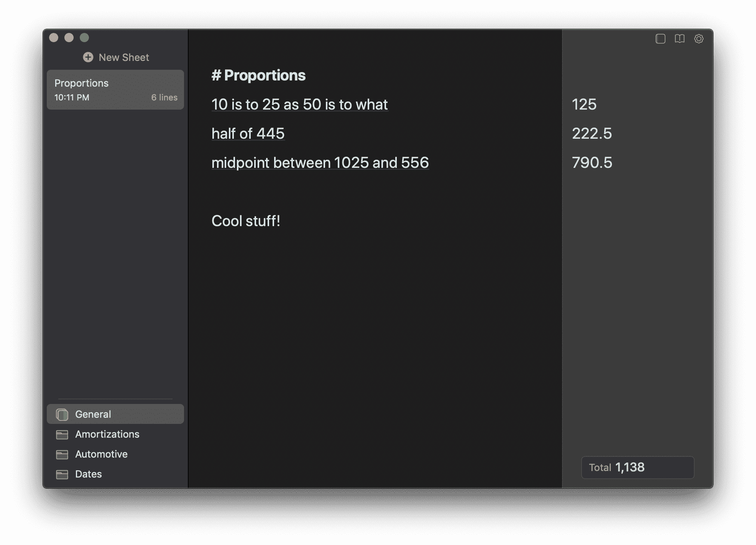Select the General sidebar item
This screenshot has height=545, width=756.
(x=116, y=414)
